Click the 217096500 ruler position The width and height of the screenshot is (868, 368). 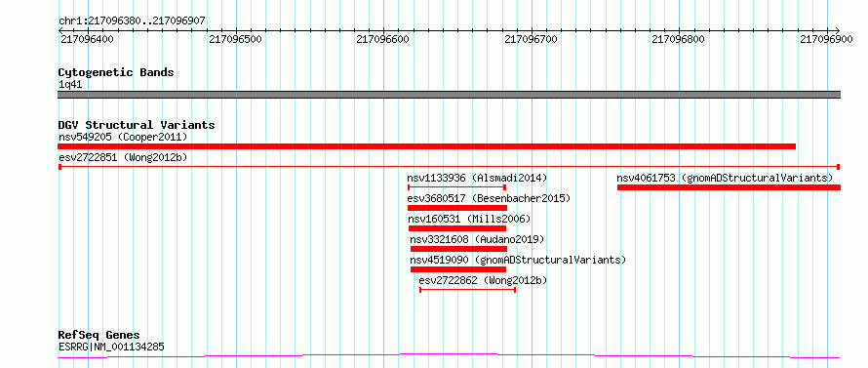236,39
